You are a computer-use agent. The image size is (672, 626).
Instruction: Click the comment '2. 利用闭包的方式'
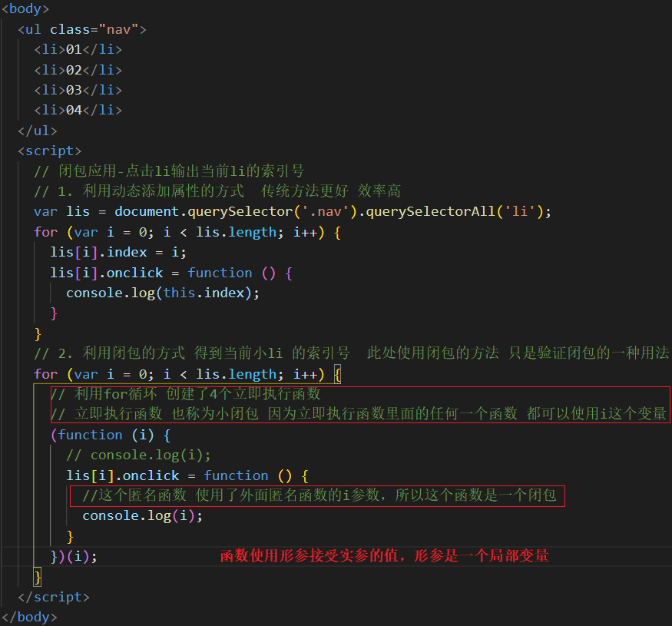point(352,353)
